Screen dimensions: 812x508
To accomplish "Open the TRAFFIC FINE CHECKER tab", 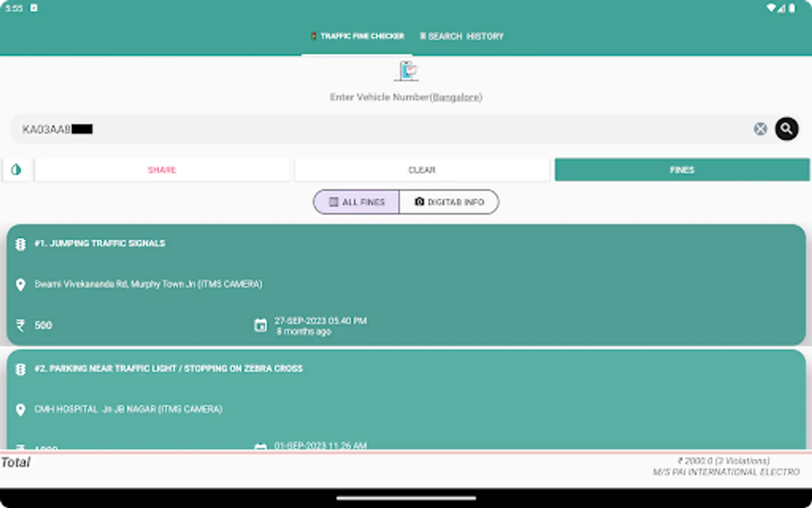I will (x=358, y=36).
